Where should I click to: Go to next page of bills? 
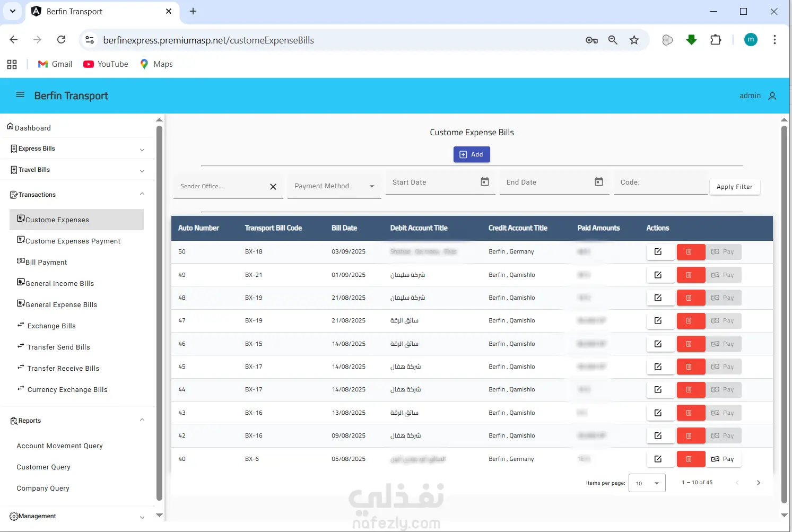pos(759,483)
